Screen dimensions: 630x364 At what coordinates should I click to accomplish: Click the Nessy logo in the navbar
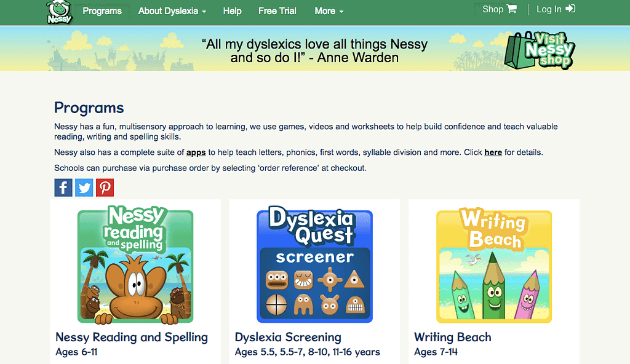click(x=59, y=12)
